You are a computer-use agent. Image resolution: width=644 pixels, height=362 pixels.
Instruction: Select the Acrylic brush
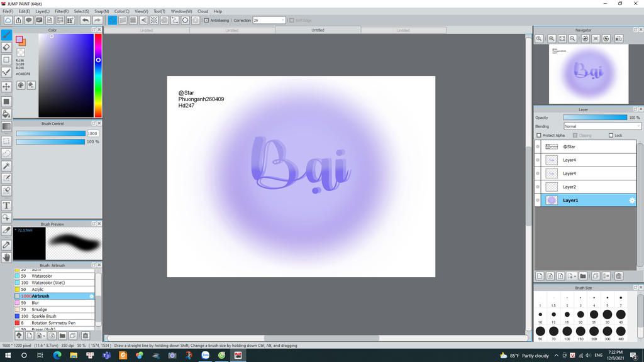54,289
